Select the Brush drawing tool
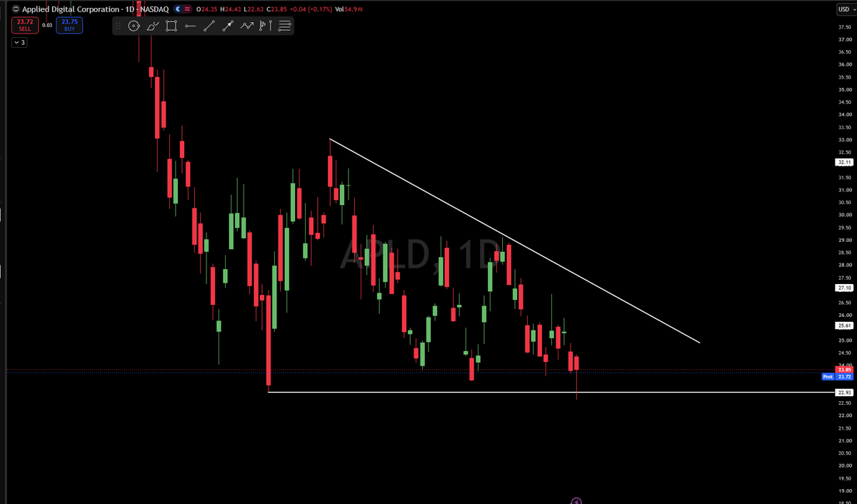The image size is (857, 504). (x=153, y=26)
